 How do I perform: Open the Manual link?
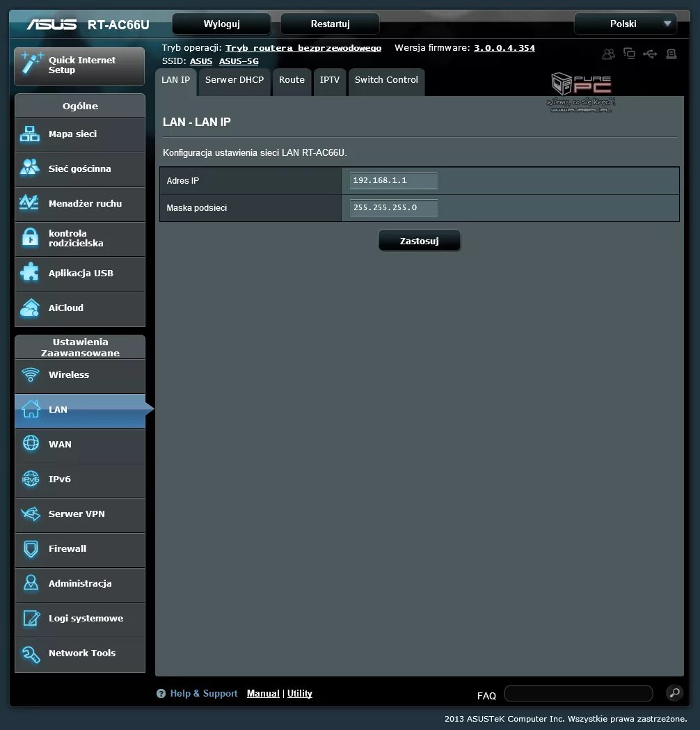pyautogui.click(x=263, y=693)
